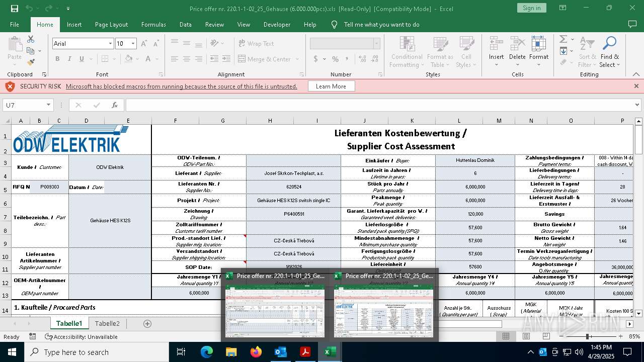The height and width of the screenshot is (362, 644).
Task: Click the Insert Function fx icon
Action: click(115, 105)
